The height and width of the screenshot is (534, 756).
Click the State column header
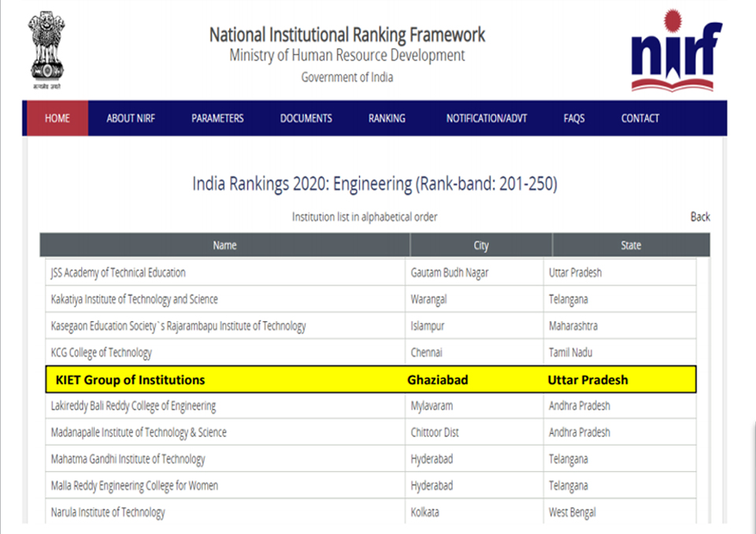tap(630, 245)
